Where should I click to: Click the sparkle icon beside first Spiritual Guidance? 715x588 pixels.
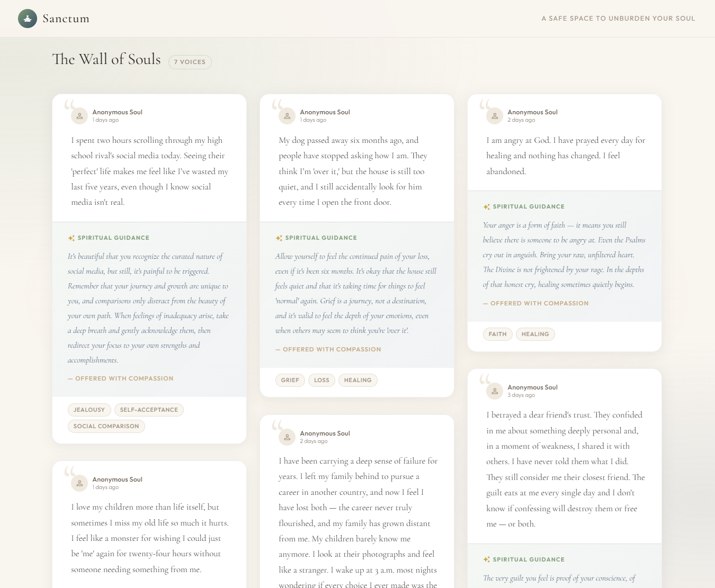71,238
